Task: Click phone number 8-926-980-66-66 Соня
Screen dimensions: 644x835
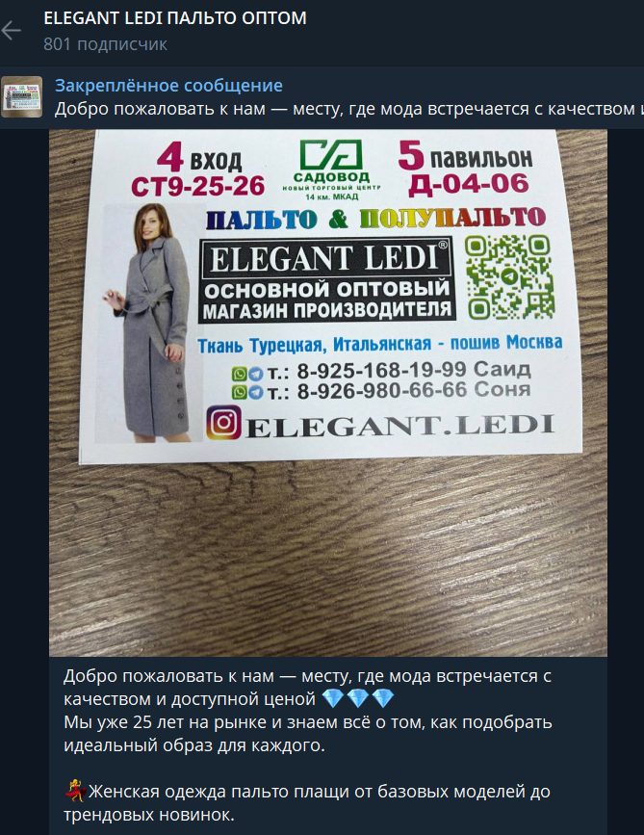Action: pos(414,390)
